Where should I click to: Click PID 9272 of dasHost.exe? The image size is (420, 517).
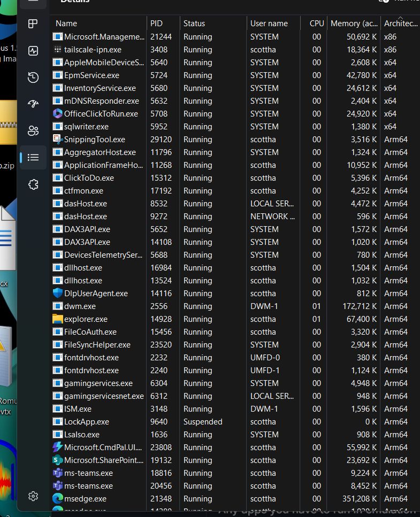(x=159, y=217)
